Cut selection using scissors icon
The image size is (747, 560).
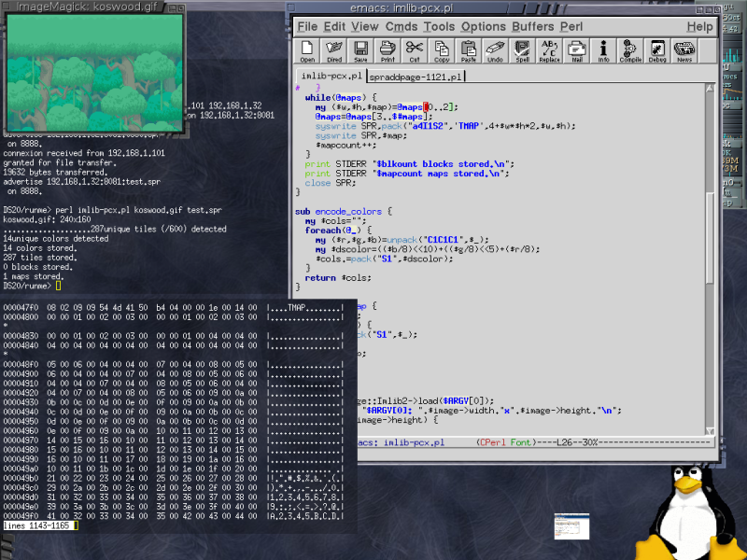[x=415, y=51]
